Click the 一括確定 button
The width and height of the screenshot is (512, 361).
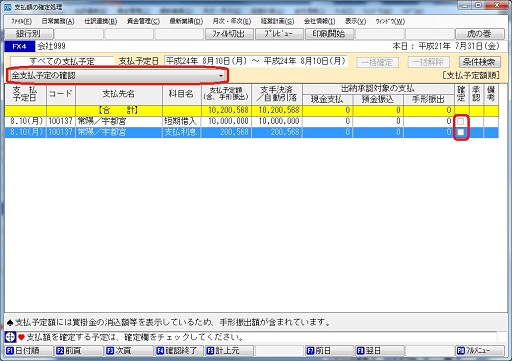(x=377, y=62)
